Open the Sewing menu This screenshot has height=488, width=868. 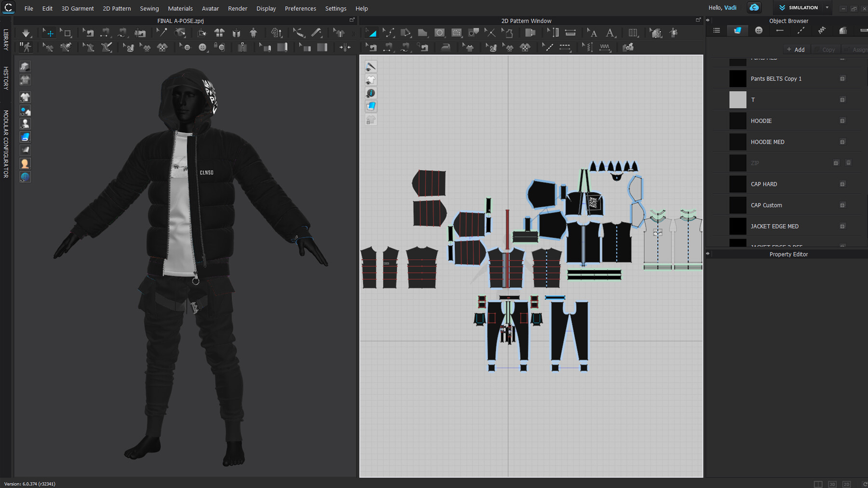point(149,9)
